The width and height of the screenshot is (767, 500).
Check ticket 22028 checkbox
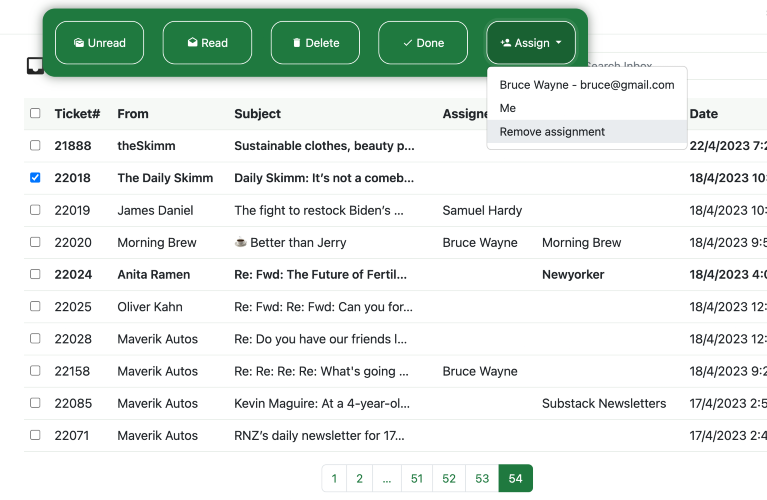click(35, 339)
